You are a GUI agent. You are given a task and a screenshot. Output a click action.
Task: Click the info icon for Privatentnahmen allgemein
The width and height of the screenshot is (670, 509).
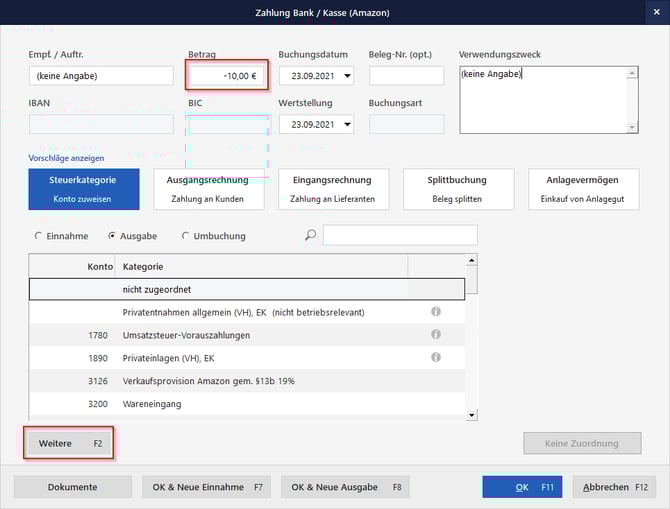pyautogui.click(x=435, y=312)
